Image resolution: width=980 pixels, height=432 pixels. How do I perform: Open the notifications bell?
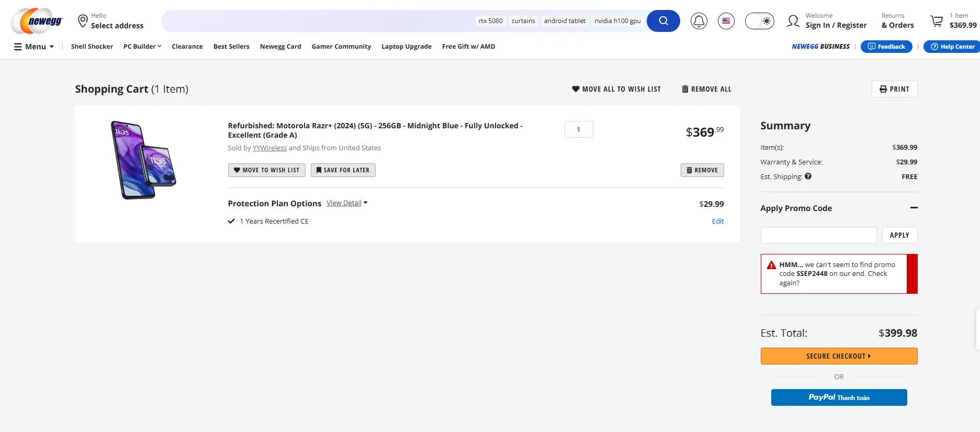(699, 21)
